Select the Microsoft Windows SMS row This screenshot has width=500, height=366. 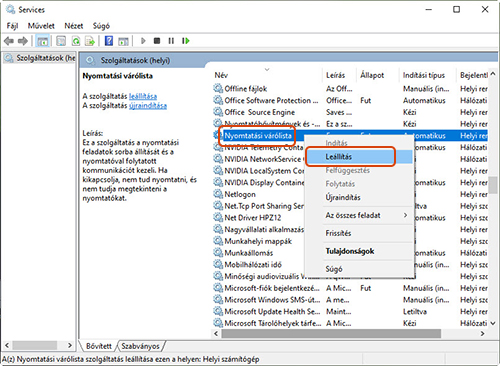tap(350, 300)
